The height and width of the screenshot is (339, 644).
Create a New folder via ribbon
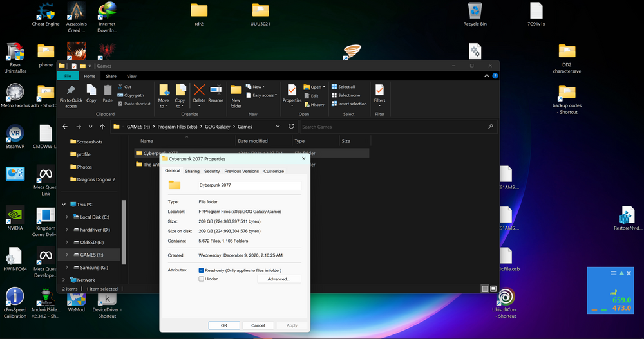[236, 96]
